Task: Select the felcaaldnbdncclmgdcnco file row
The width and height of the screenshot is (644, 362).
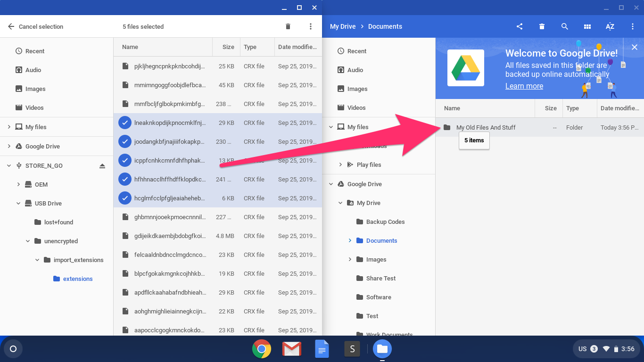Action: coord(218,255)
